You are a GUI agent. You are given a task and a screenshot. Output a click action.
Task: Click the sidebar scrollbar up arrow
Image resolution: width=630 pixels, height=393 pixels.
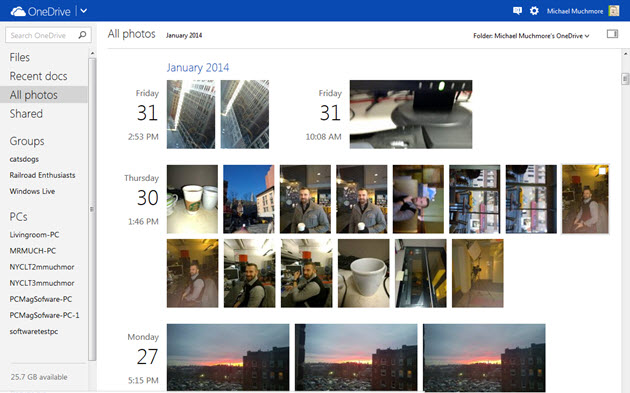[x=92, y=53]
